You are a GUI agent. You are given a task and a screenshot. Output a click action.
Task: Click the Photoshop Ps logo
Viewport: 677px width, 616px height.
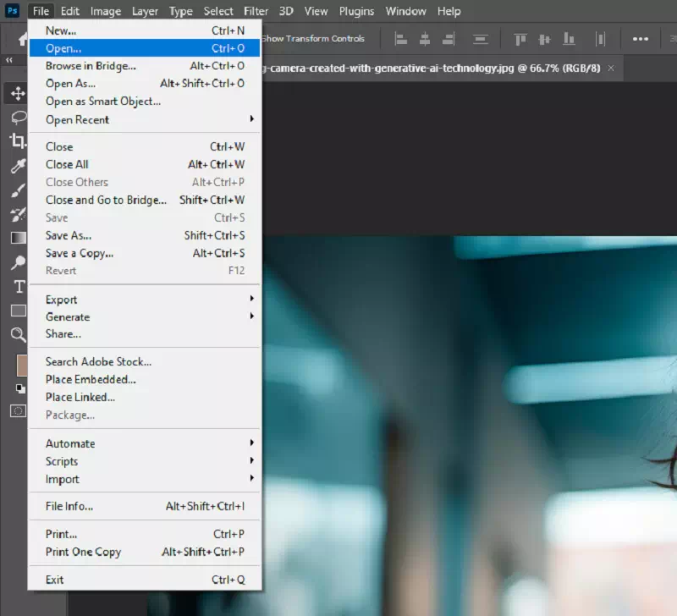coord(12,10)
